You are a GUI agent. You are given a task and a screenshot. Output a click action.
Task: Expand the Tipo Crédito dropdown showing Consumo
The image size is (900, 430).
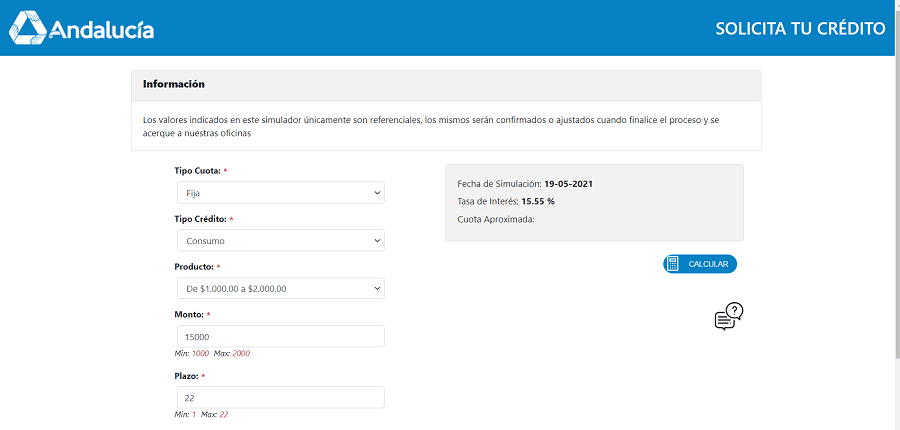point(279,241)
